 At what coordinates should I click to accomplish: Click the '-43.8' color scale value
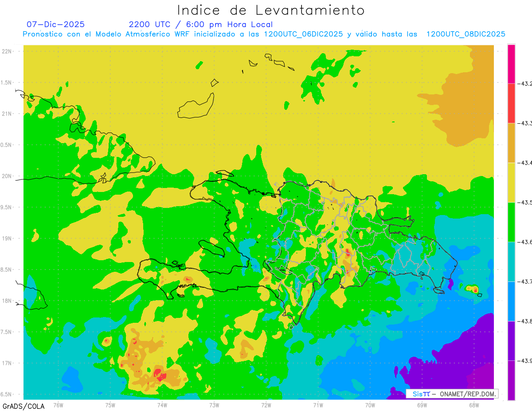[x=524, y=321]
